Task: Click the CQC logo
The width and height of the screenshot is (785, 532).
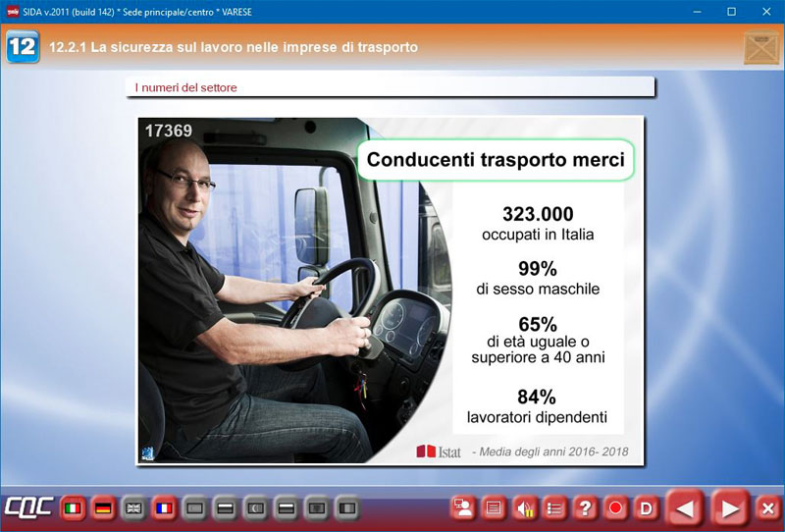Action: coord(27,508)
